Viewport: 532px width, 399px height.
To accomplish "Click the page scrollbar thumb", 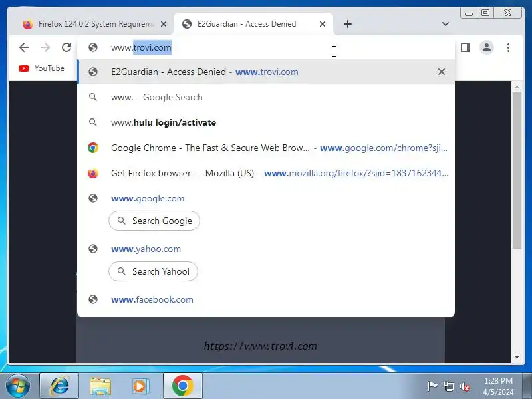I will click(x=517, y=170).
